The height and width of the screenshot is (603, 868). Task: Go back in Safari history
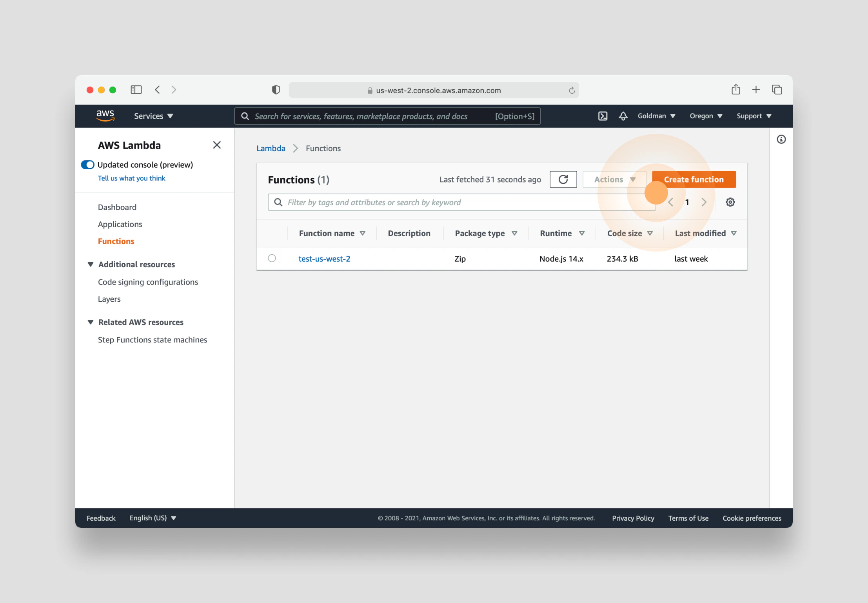click(x=157, y=90)
